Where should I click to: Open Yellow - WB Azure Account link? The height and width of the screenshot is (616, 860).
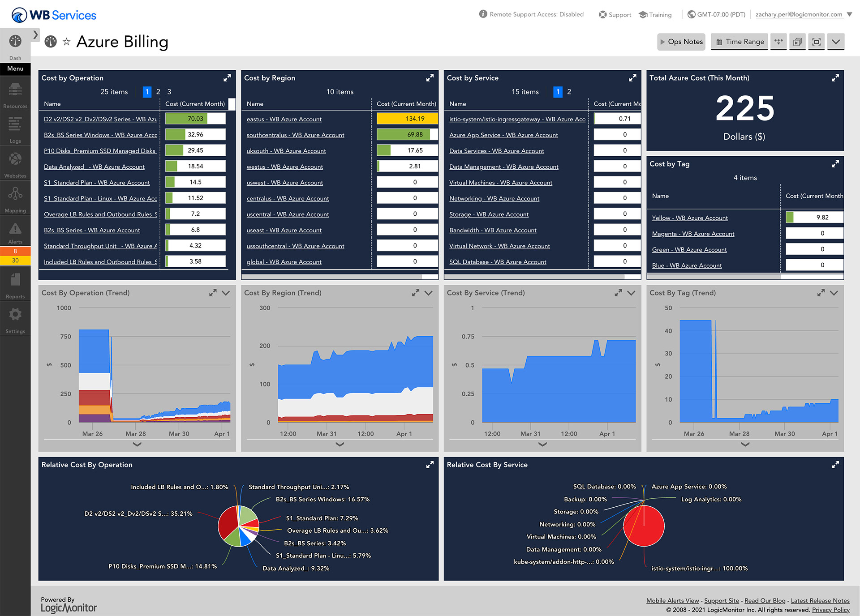(690, 218)
